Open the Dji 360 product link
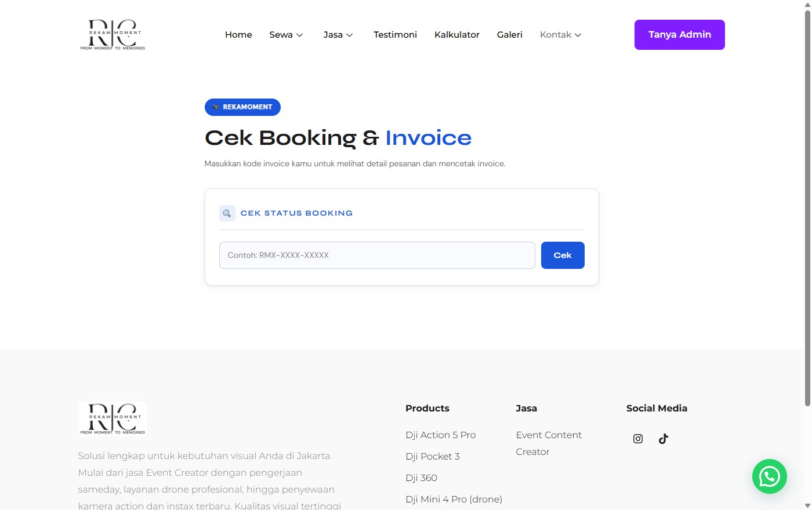The width and height of the screenshot is (812, 510). (x=422, y=478)
